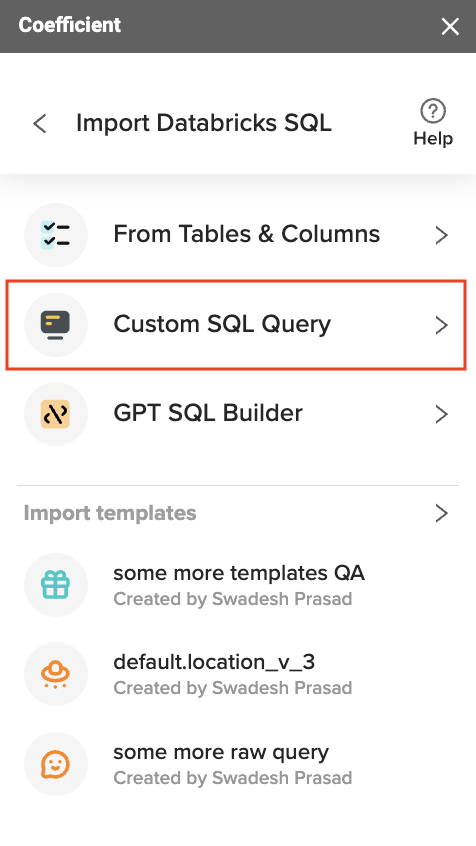This screenshot has height=846, width=476.
Task: Click the back arrow beside Import Databricks SQL
Action: click(x=40, y=124)
